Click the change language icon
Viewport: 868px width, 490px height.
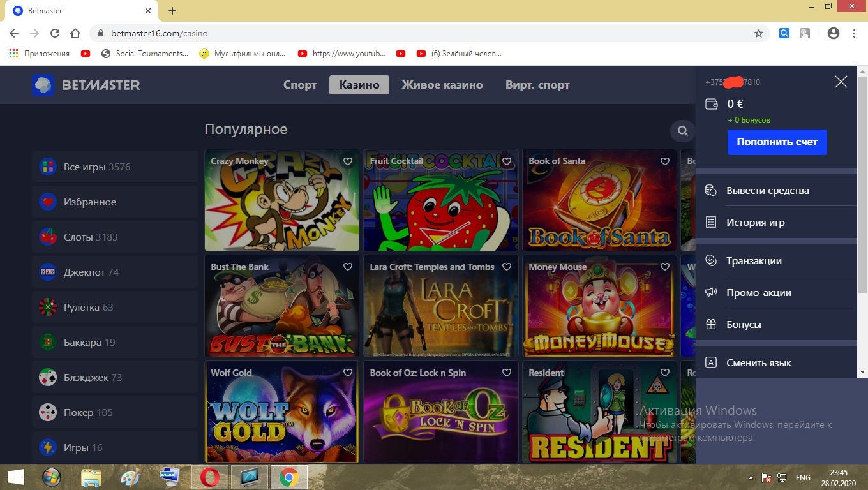coord(711,362)
